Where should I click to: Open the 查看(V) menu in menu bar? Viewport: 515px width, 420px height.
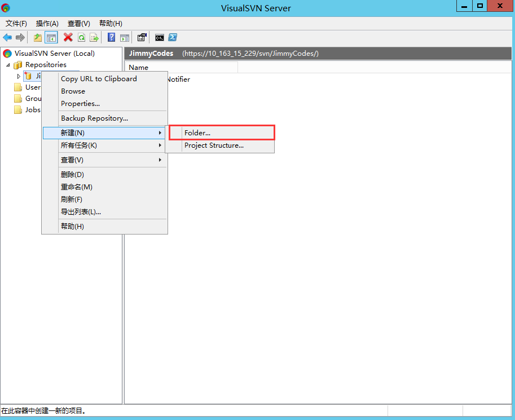pos(78,23)
